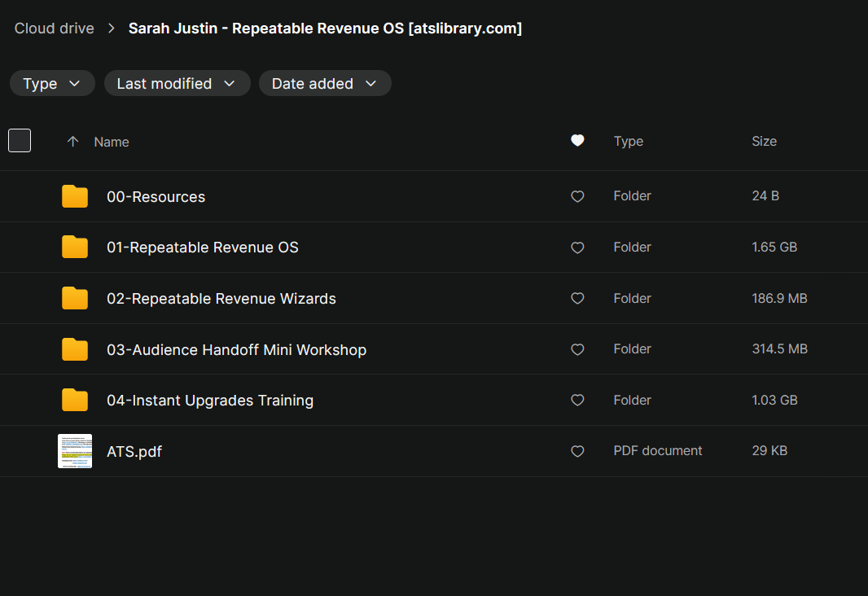Toggle heart for 02-Repeatable Revenue Wizards
The height and width of the screenshot is (596, 868).
tap(577, 299)
